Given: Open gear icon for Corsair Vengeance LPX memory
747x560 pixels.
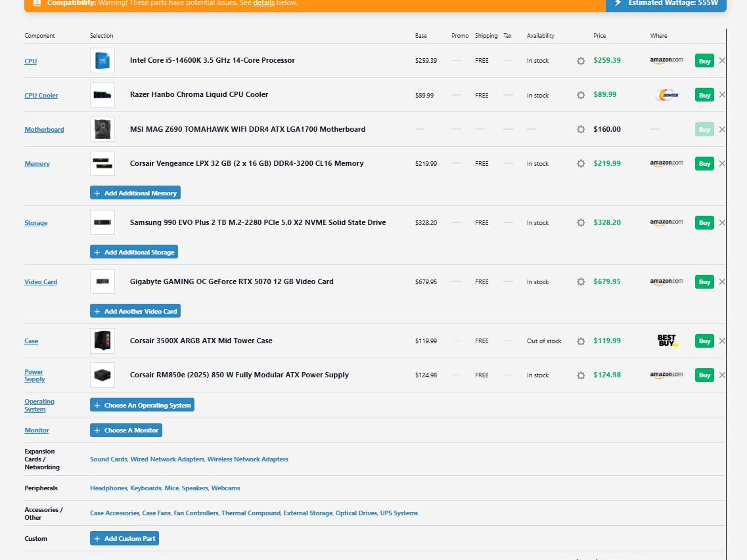Looking at the screenshot, I should coord(581,163).
